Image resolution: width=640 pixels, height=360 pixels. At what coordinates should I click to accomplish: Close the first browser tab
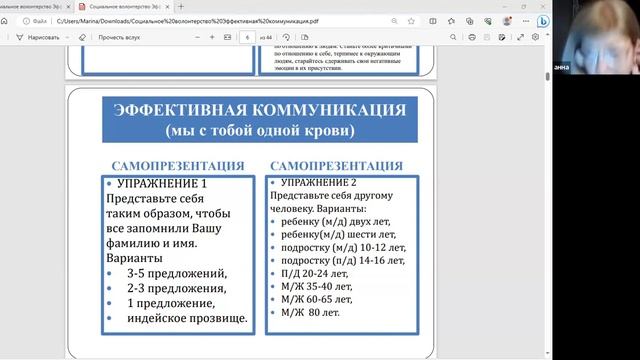point(68,7)
